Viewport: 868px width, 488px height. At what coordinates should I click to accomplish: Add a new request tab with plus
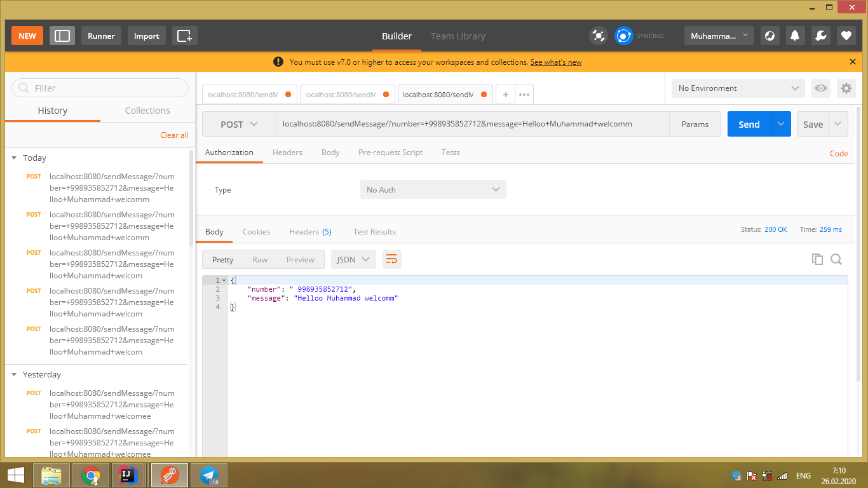coord(505,95)
